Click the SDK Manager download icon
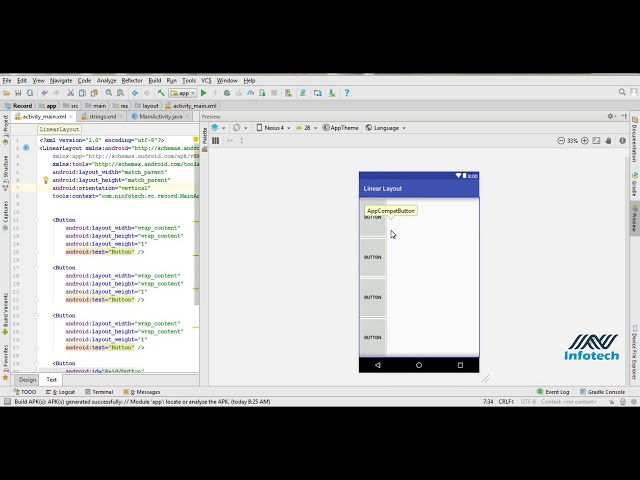 (332, 93)
